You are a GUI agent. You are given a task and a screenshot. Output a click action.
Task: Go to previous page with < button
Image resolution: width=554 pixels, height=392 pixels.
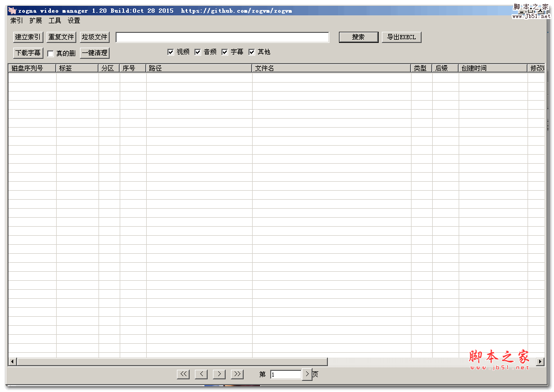(201, 374)
